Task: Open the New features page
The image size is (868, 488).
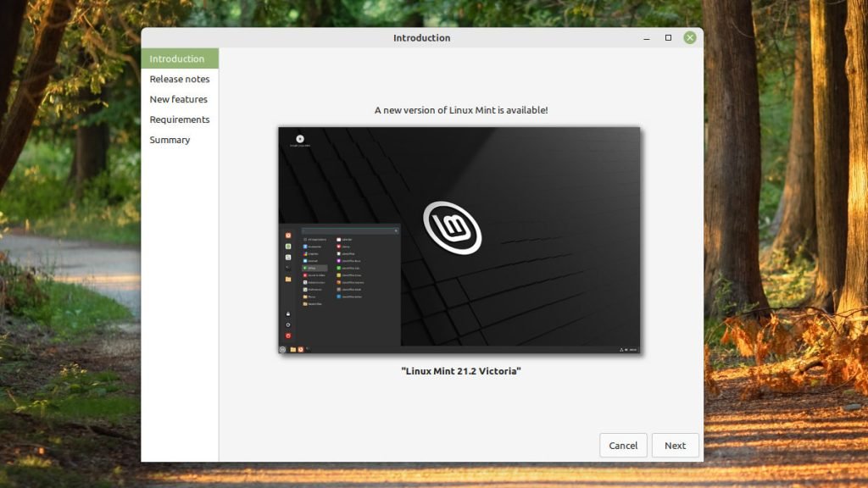Action: [179, 99]
